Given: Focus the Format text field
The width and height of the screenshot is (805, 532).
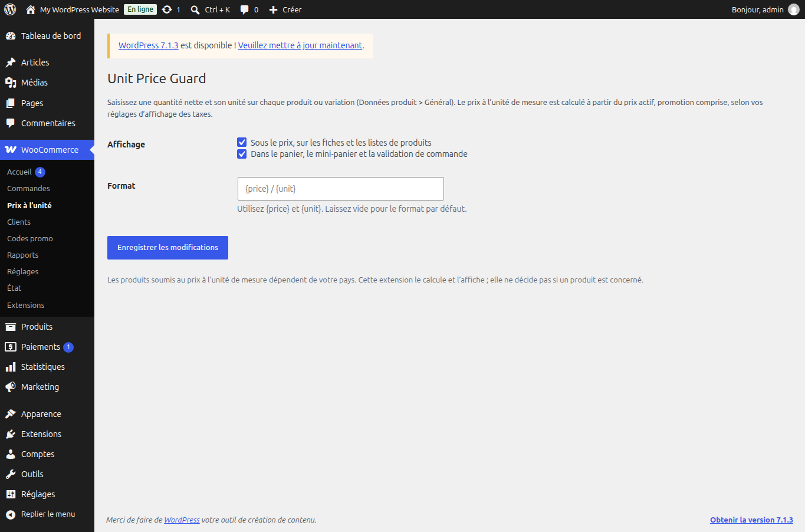Looking at the screenshot, I should [341, 189].
